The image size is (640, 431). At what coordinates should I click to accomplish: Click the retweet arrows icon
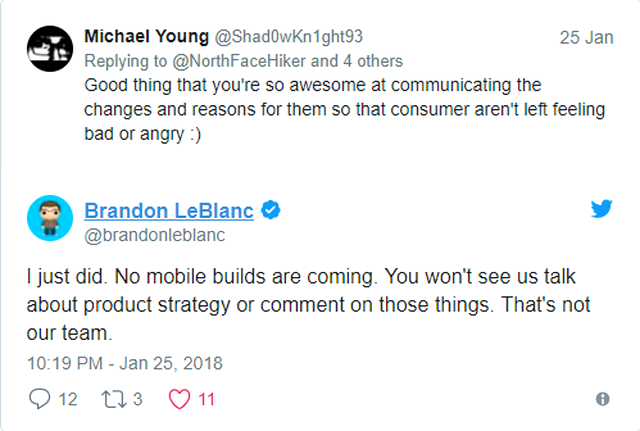click(114, 399)
